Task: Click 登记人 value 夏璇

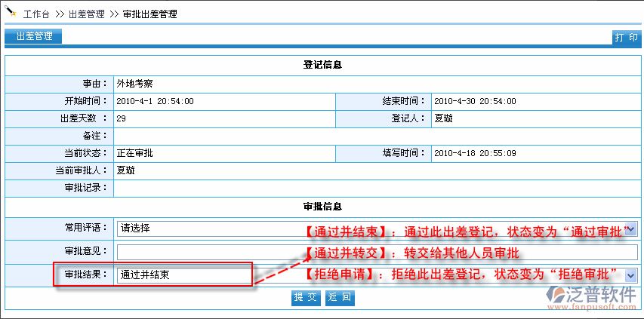Action: pos(444,118)
